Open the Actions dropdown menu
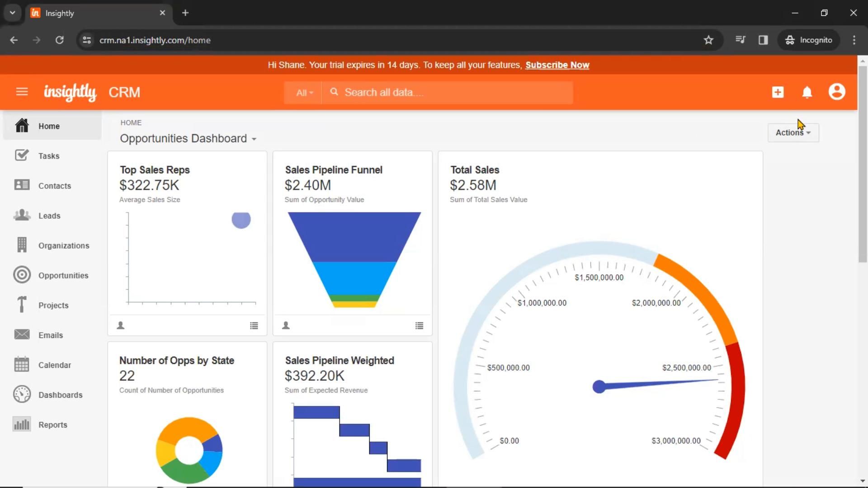The image size is (868, 488). (793, 132)
